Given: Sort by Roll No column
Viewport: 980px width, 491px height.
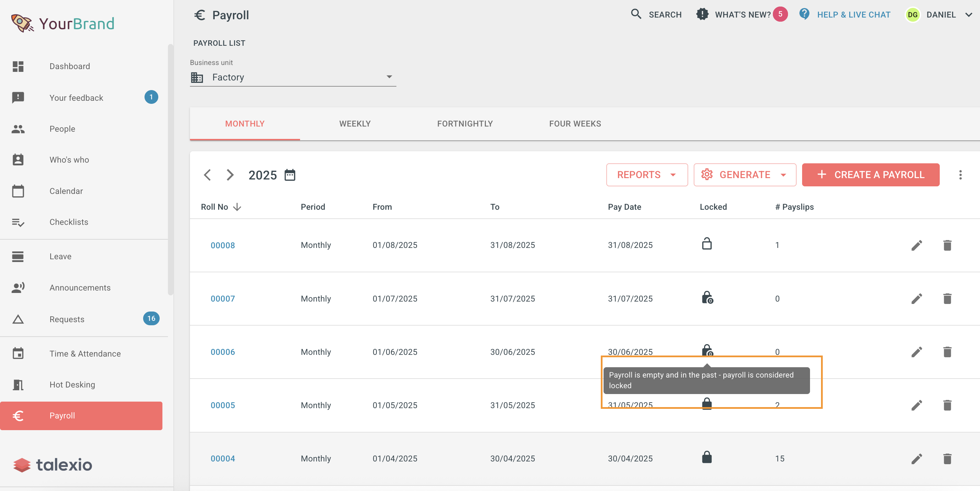Looking at the screenshot, I should (221, 207).
